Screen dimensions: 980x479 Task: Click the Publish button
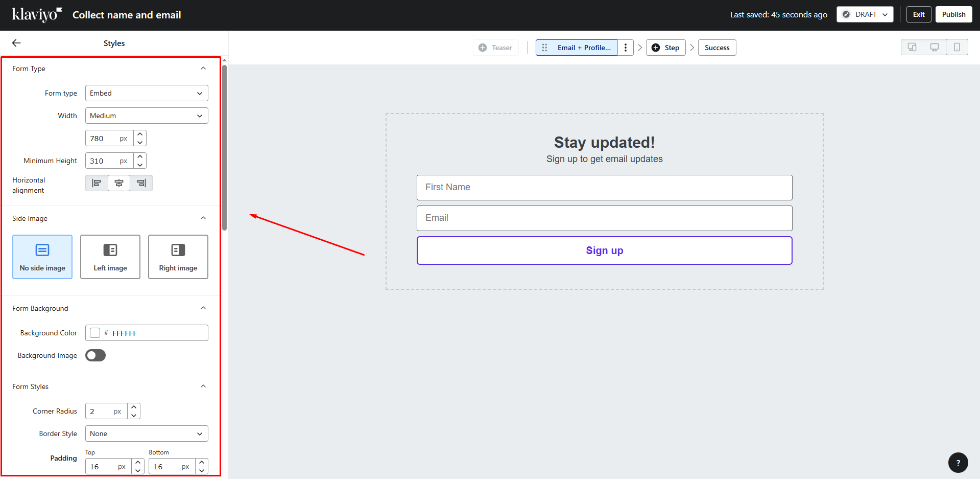953,14
